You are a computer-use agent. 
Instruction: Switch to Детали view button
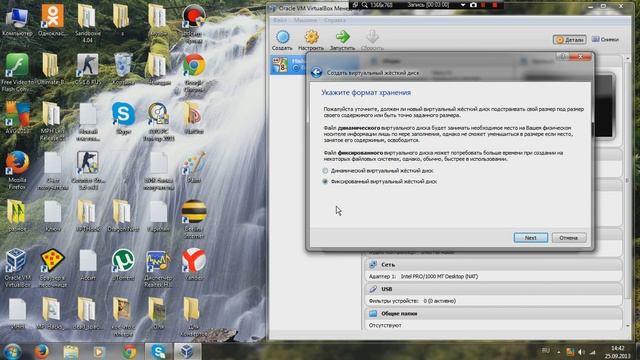tap(570, 40)
